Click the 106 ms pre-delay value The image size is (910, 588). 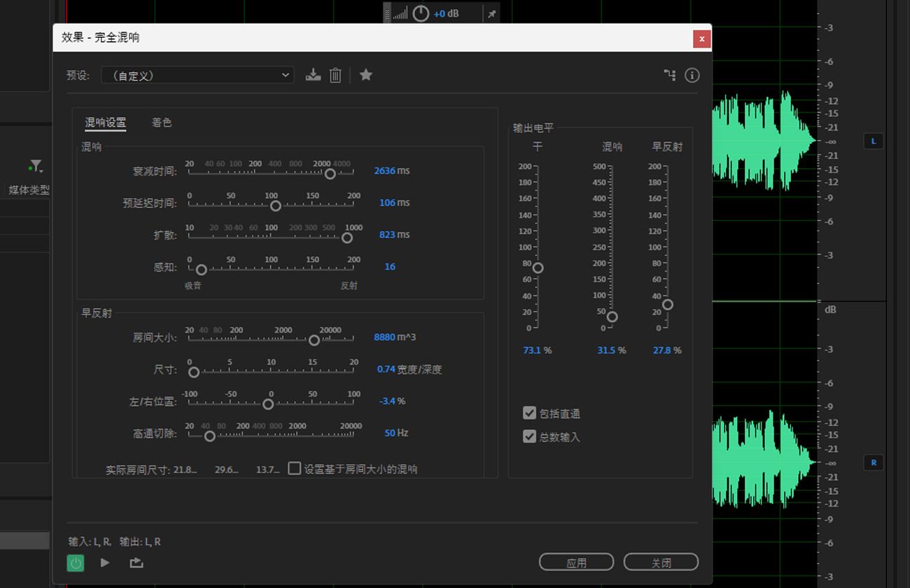(387, 202)
